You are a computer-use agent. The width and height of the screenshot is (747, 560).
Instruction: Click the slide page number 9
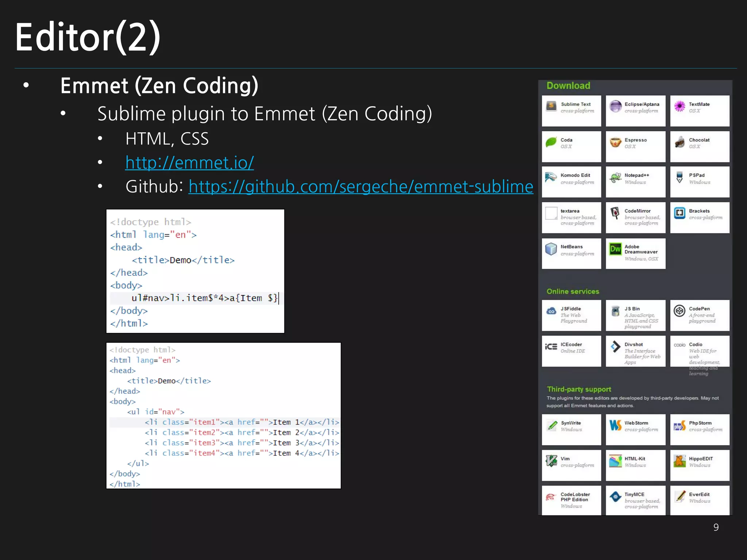coord(716,527)
